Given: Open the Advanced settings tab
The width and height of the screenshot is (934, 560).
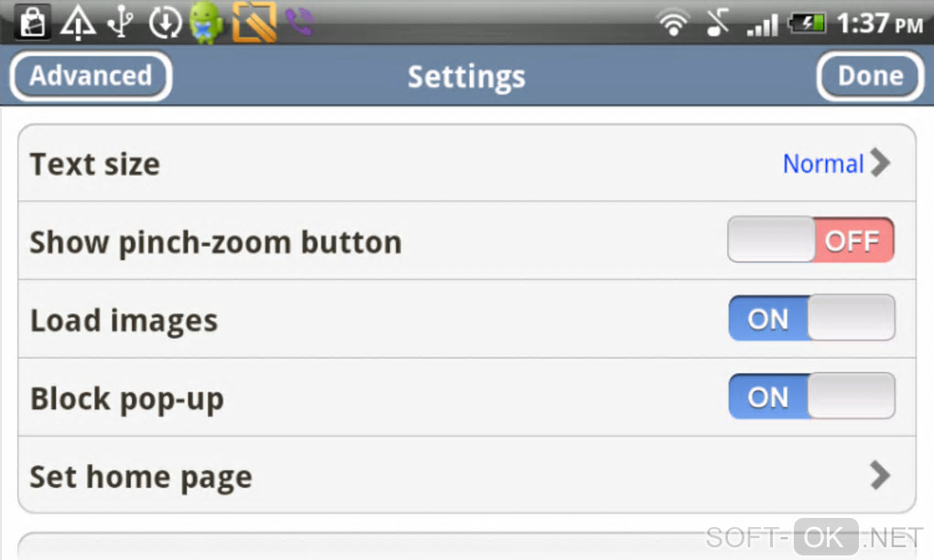Looking at the screenshot, I should pos(91,76).
